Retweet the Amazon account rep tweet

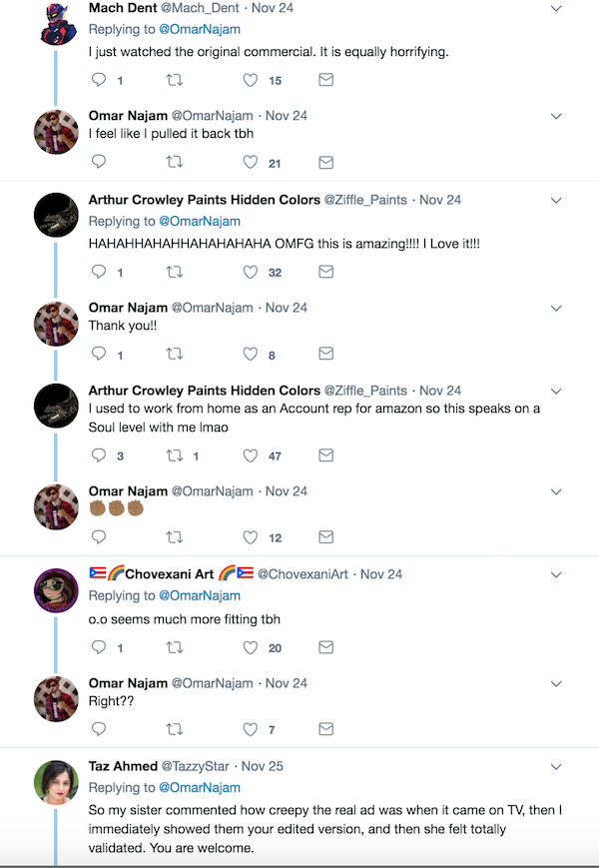pyautogui.click(x=175, y=455)
